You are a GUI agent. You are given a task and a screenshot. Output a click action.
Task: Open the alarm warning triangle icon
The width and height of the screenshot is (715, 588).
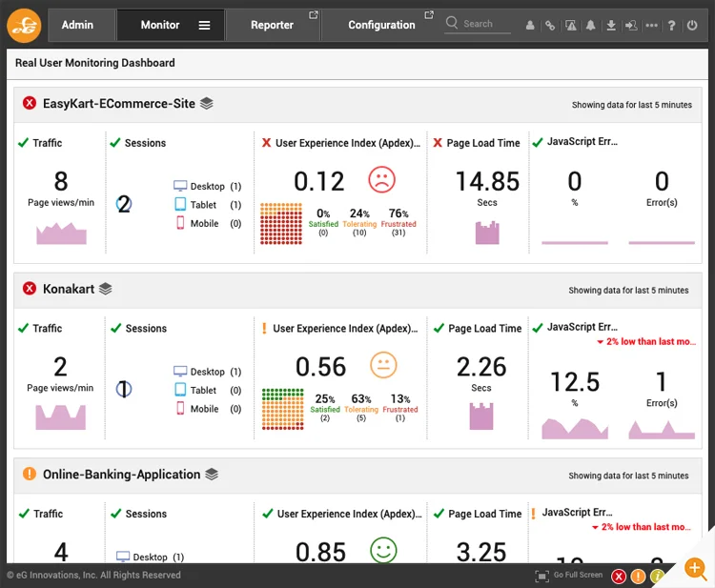point(570,25)
